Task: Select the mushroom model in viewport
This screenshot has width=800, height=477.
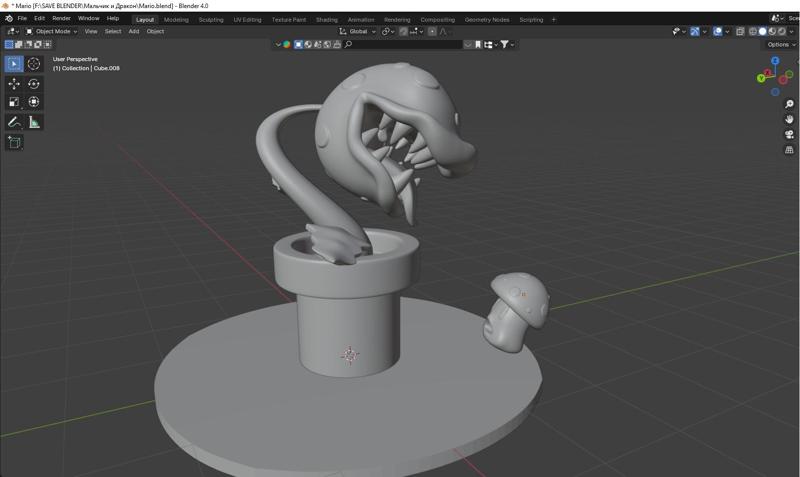Action: pos(516,311)
